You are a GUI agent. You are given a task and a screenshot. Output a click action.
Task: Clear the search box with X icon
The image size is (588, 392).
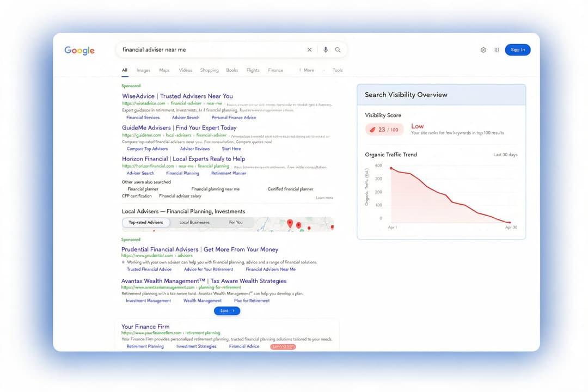click(x=309, y=50)
